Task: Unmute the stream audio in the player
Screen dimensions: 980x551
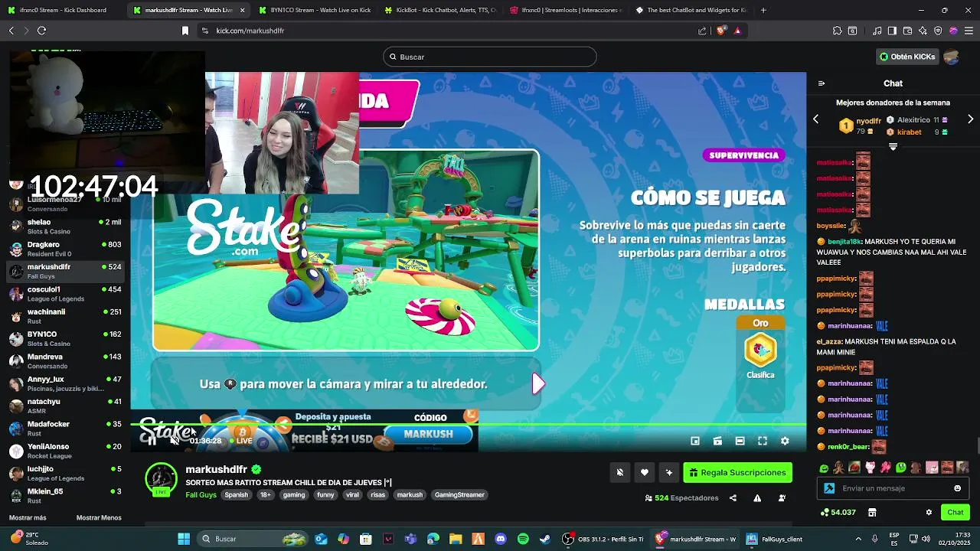Action: pyautogui.click(x=175, y=441)
